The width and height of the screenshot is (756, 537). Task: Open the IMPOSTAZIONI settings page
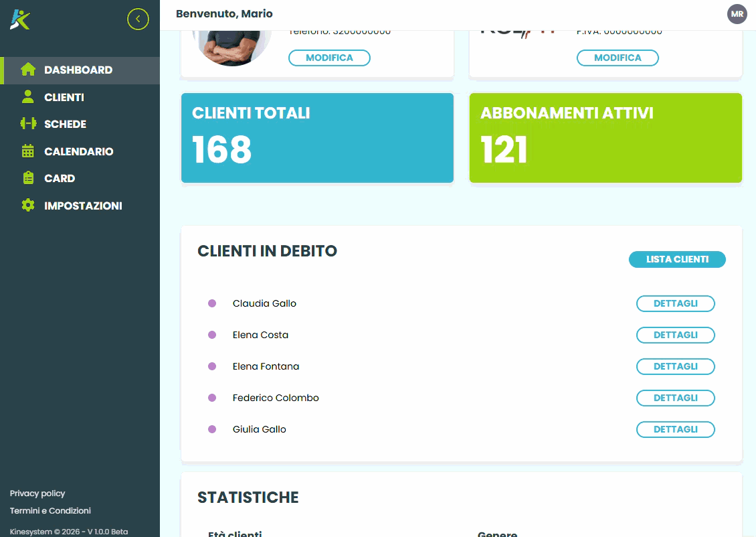(x=80, y=206)
